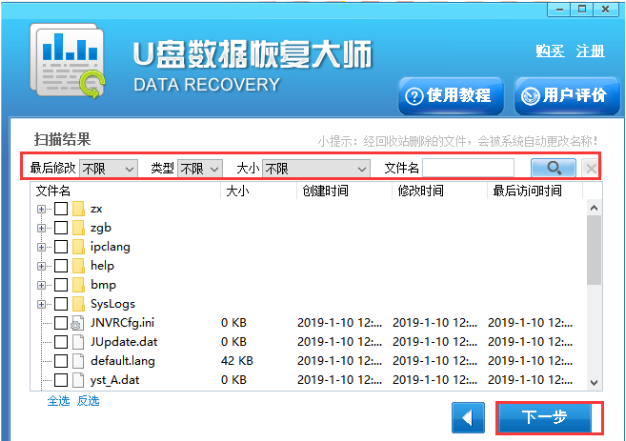Open the zx folder icon

pyautogui.click(x=78, y=208)
